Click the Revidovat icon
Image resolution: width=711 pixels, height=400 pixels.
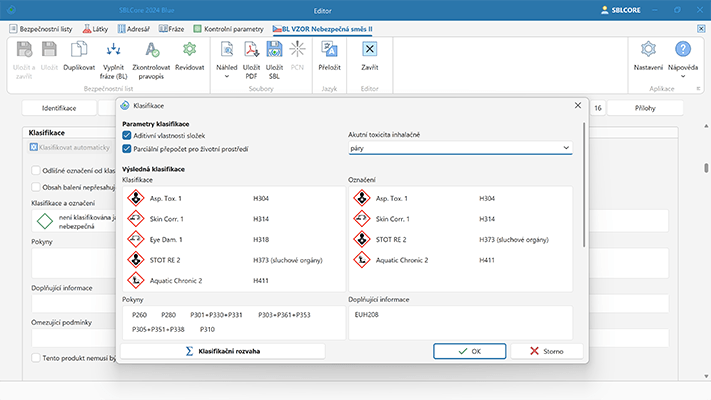pos(189,50)
